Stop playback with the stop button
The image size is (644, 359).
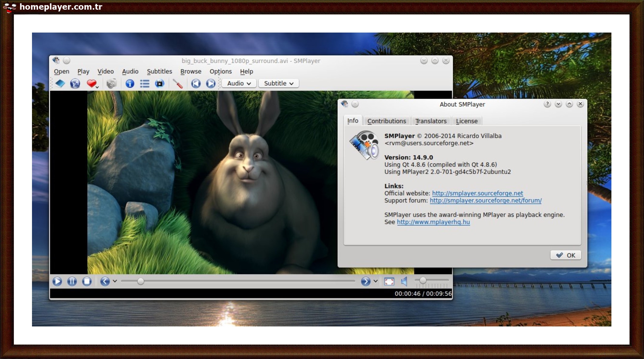(87, 281)
